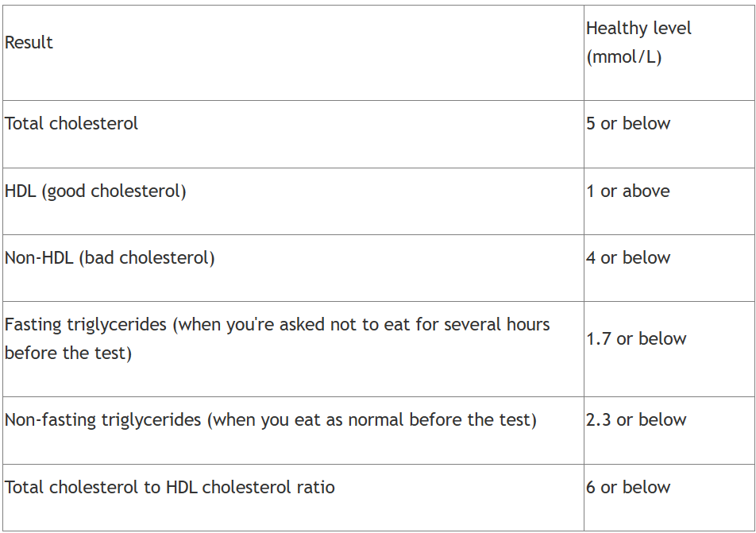Click the "Result" column header cell
756x533 pixels.
pos(293,53)
